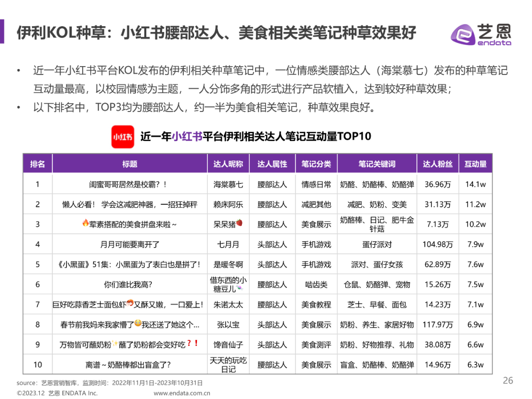
Task: Click title 万物皆可蘸奶粉
Action: coord(129,345)
